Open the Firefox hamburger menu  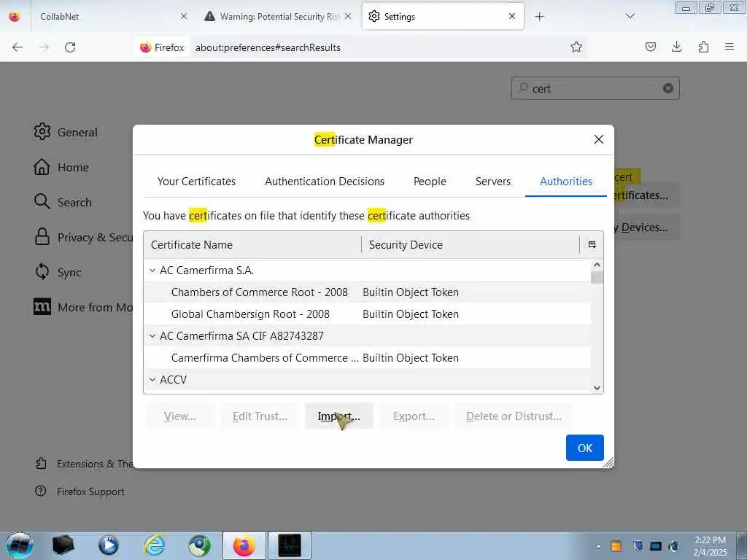729,47
